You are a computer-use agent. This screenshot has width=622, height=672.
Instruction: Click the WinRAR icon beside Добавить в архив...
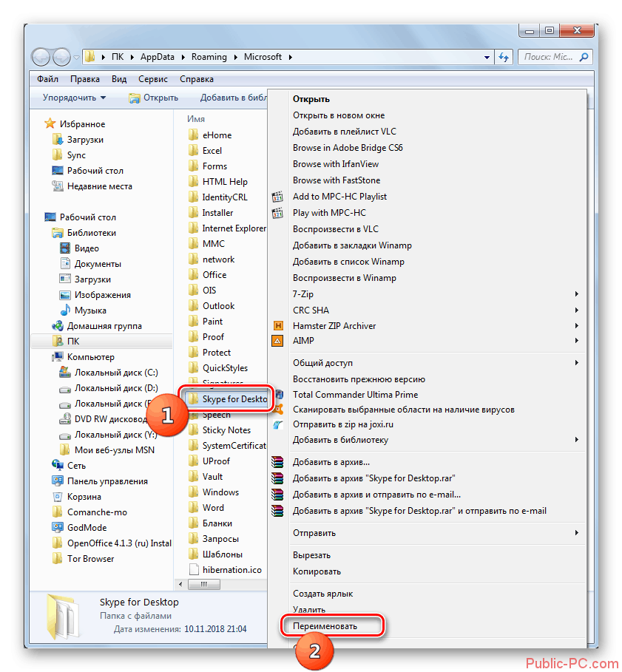[x=278, y=463]
